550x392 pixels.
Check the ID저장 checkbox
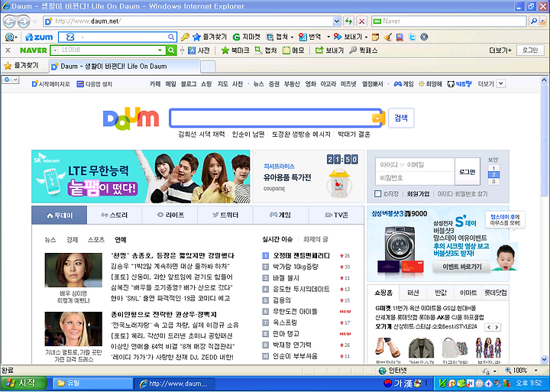point(378,194)
